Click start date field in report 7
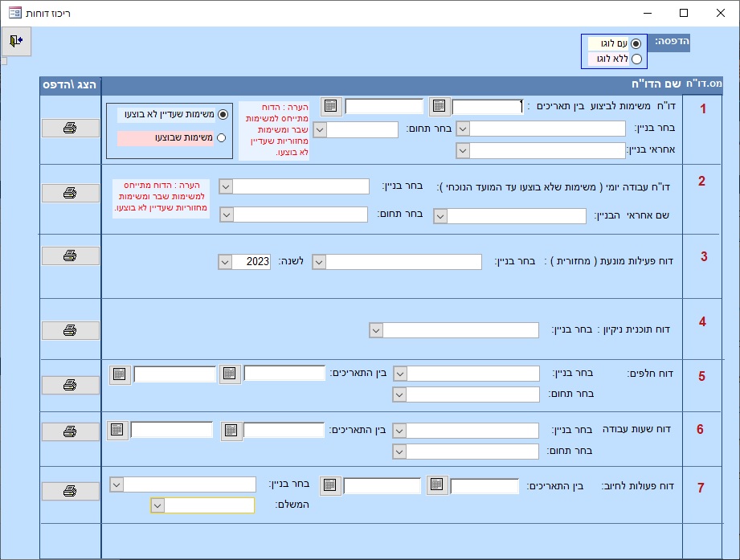 (x=484, y=486)
